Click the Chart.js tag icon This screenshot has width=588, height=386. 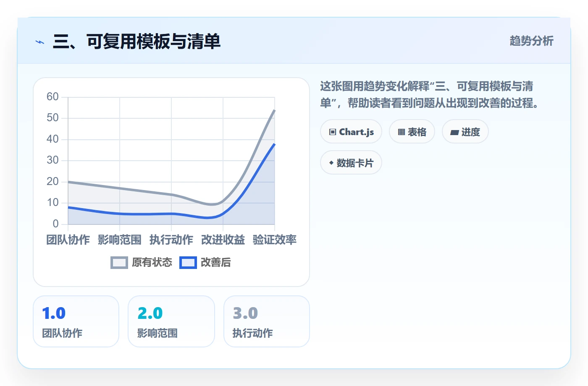pyautogui.click(x=333, y=132)
